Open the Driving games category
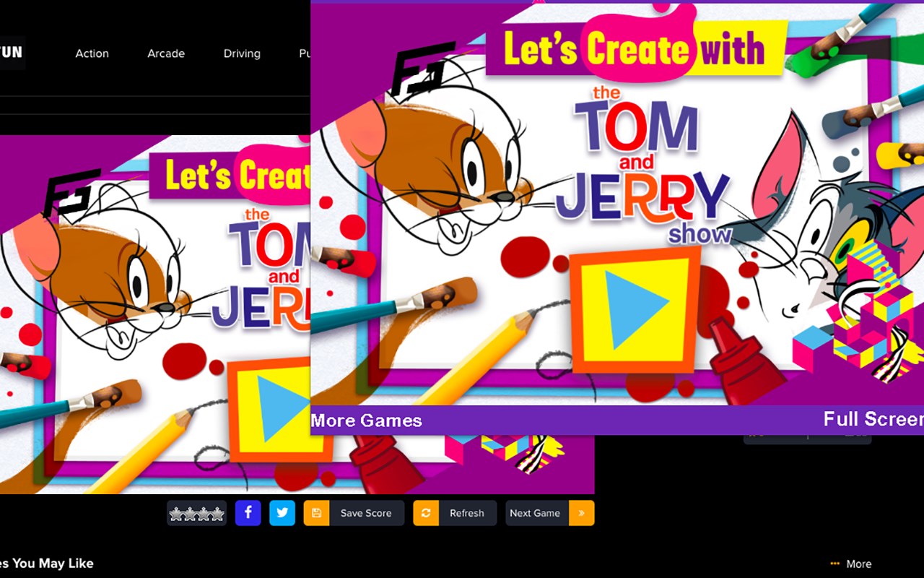Image resolution: width=924 pixels, height=578 pixels. (242, 53)
